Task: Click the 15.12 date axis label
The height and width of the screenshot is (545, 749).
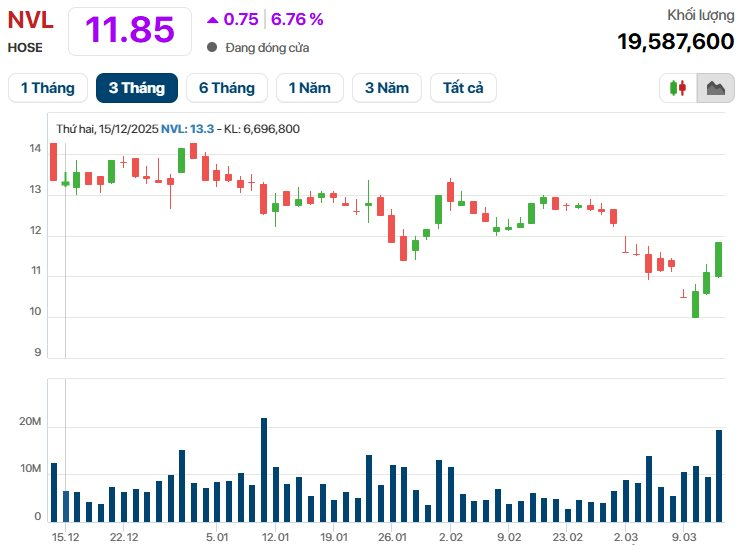Action: tap(66, 536)
